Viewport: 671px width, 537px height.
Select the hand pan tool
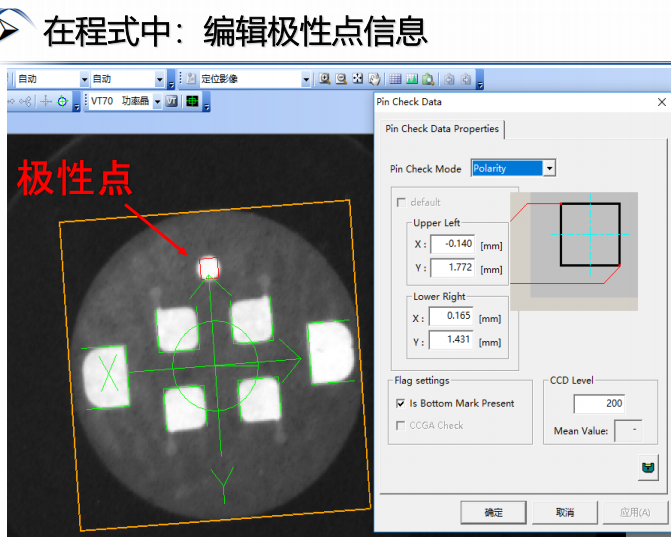point(374,79)
